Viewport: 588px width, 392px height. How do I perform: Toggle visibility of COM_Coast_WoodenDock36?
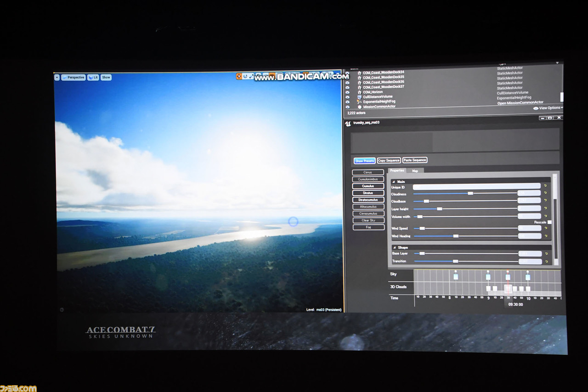(x=347, y=82)
